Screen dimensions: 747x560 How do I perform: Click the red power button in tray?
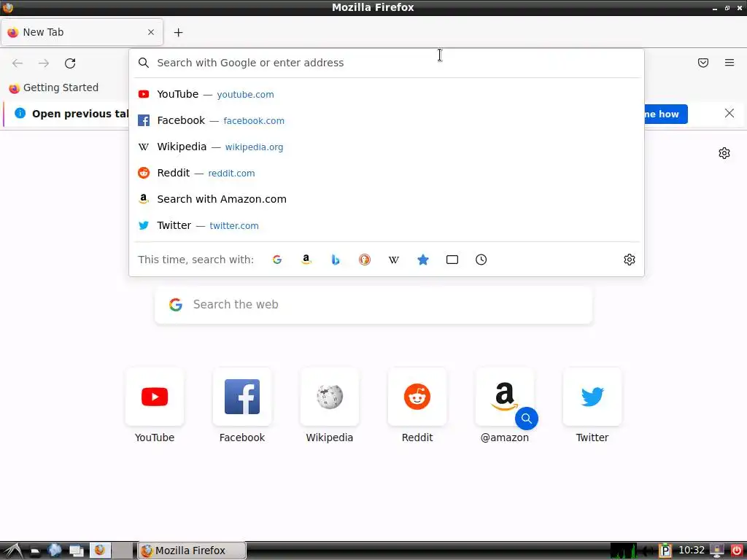[737, 551]
